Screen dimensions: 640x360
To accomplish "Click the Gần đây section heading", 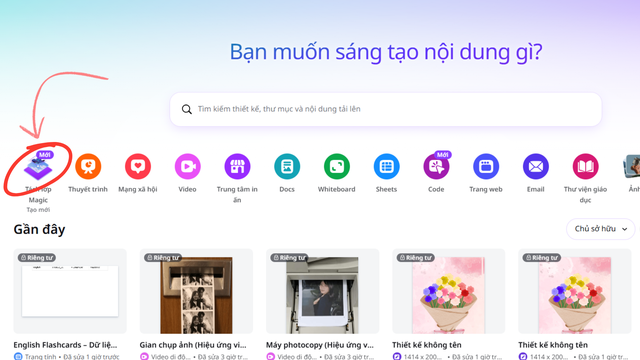I will coord(39,229).
